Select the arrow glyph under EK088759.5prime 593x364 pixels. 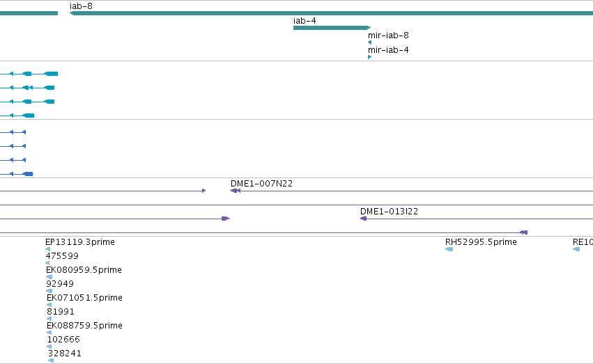[x=49, y=333]
